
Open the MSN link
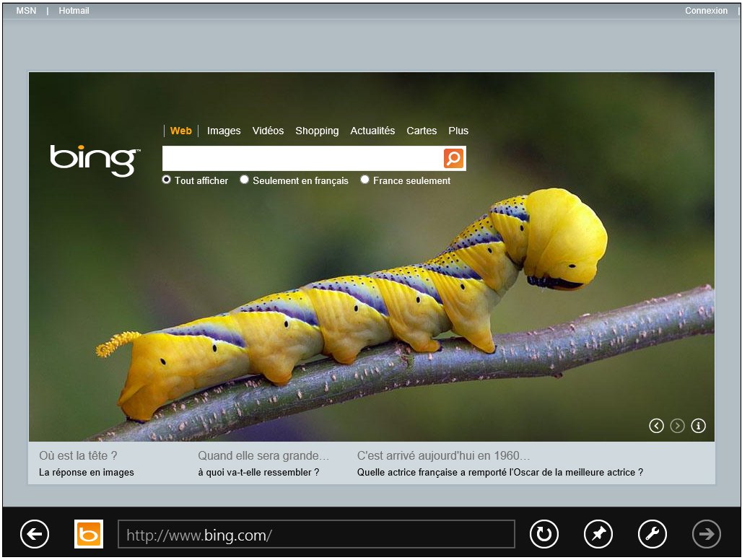coord(26,10)
